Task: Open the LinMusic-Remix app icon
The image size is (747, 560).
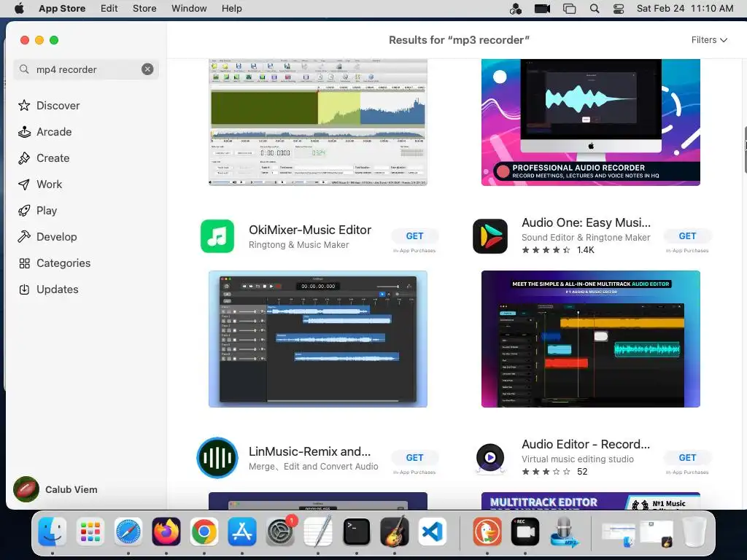Action: 217,458
